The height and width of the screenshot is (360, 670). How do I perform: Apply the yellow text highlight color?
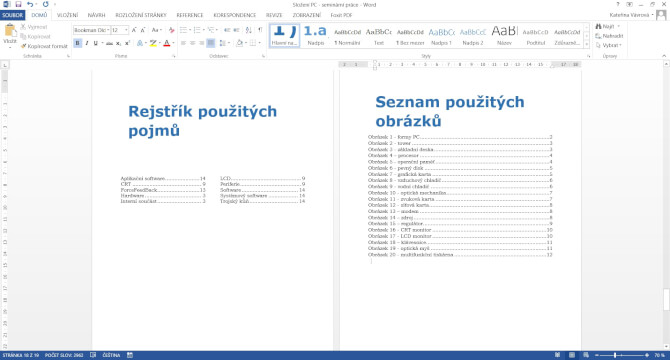pos(153,43)
